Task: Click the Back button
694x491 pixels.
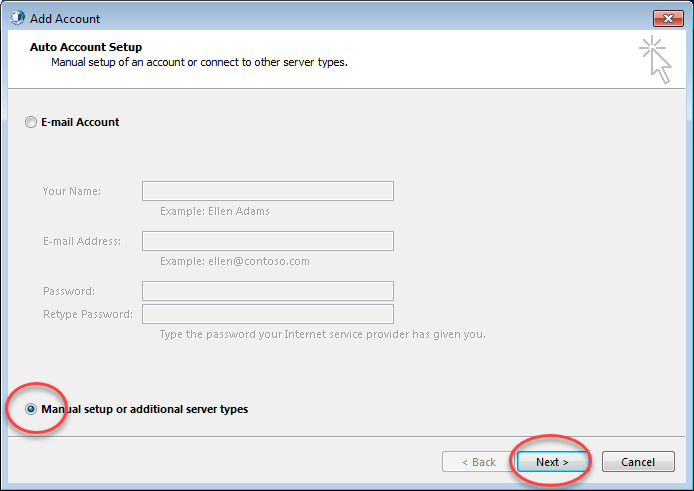Action: point(478,462)
